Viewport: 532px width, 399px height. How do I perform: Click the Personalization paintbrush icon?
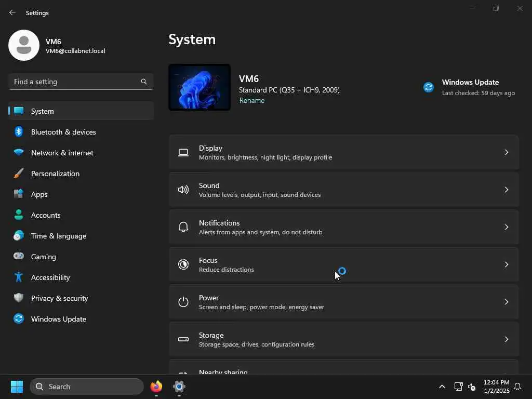click(19, 174)
